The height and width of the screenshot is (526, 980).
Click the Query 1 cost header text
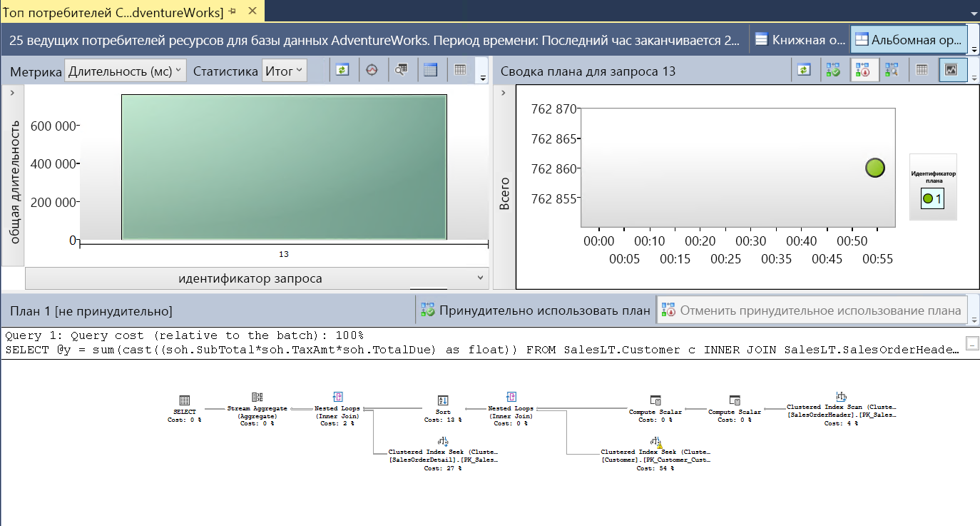pos(185,335)
